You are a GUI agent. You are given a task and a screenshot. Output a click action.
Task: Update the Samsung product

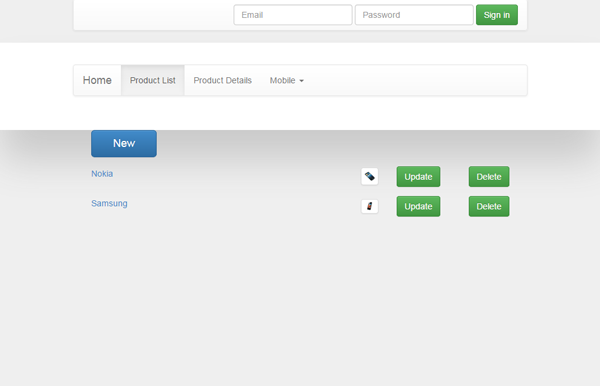418,207
